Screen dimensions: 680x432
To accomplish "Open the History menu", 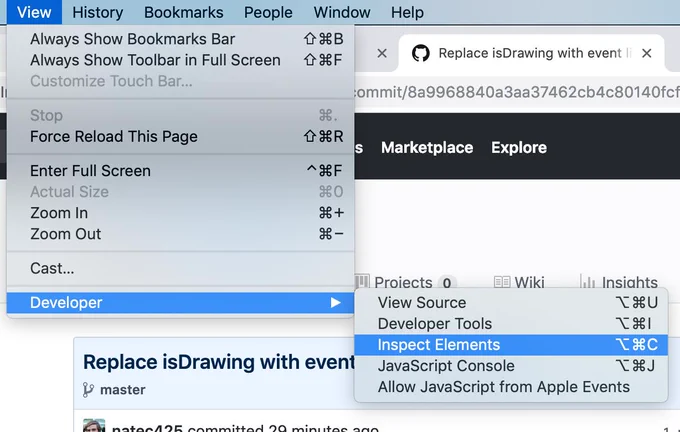I will 98,12.
